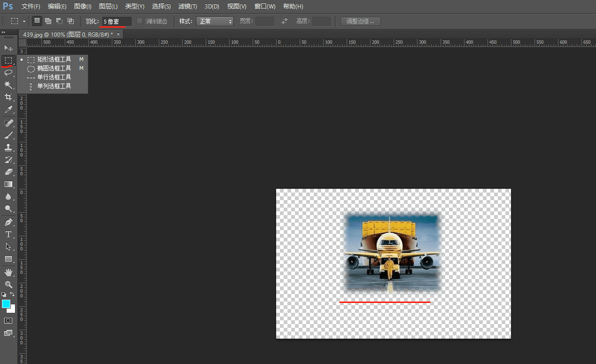Set the cyan foreground color swatch
The width and height of the screenshot is (596, 364).
tap(6, 304)
